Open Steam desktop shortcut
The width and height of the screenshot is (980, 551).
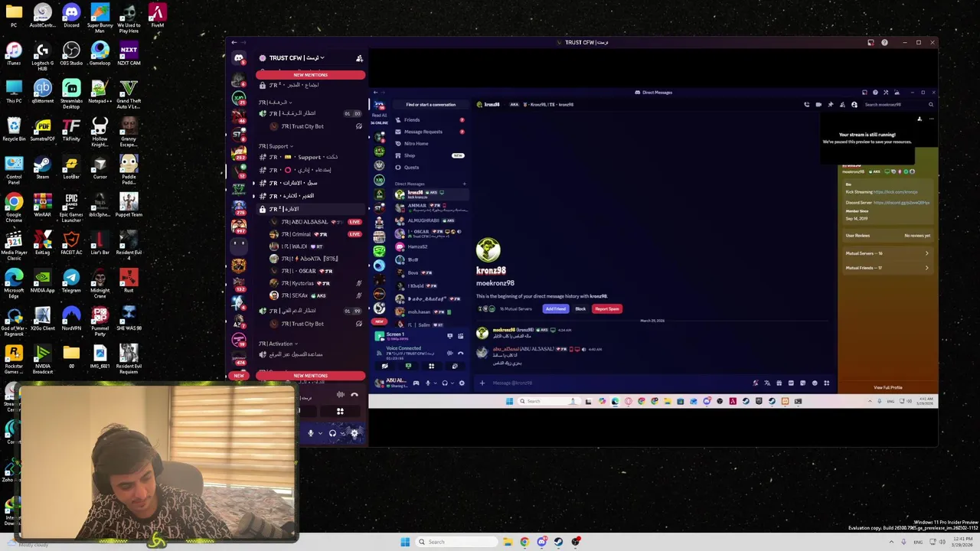[x=42, y=167]
